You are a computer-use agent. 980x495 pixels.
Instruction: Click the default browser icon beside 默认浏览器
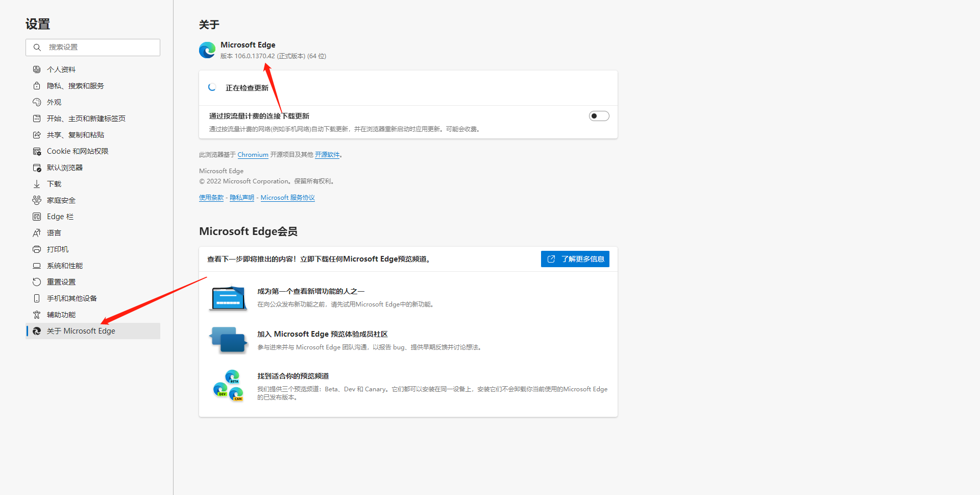[x=37, y=168]
